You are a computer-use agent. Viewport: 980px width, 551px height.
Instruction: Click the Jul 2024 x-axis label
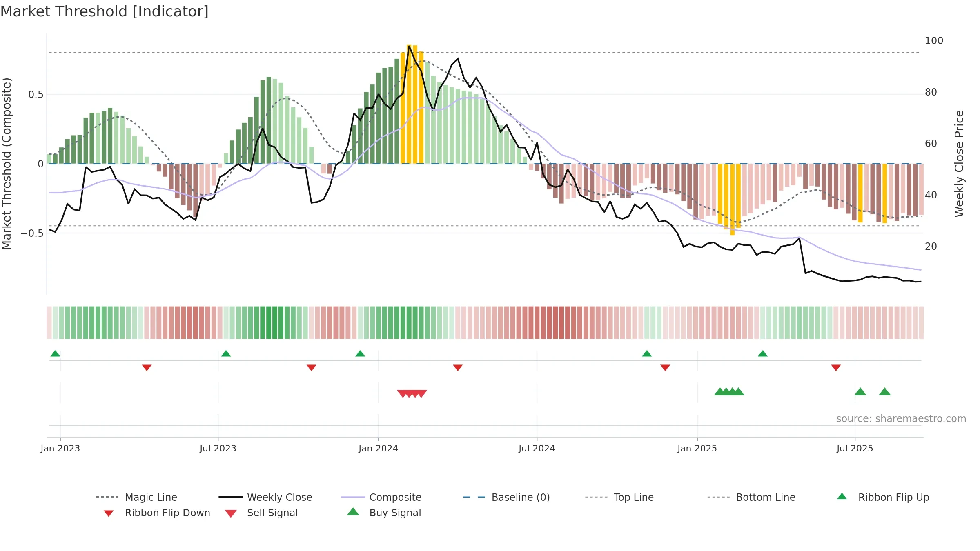point(537,449)
